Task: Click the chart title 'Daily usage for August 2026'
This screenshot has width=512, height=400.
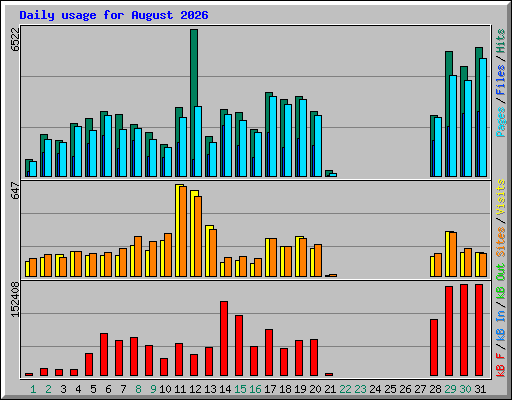Action: [114, 15]
